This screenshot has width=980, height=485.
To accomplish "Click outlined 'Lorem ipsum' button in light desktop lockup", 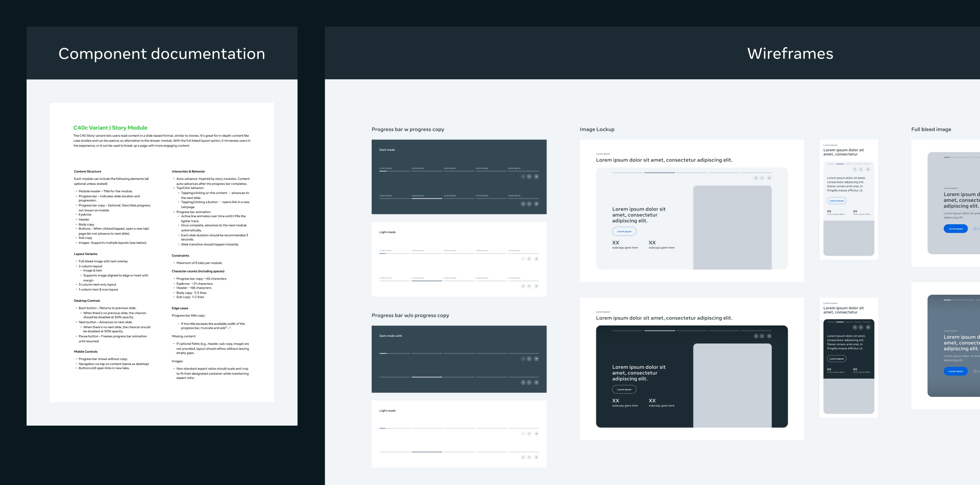I will (624, 231).
